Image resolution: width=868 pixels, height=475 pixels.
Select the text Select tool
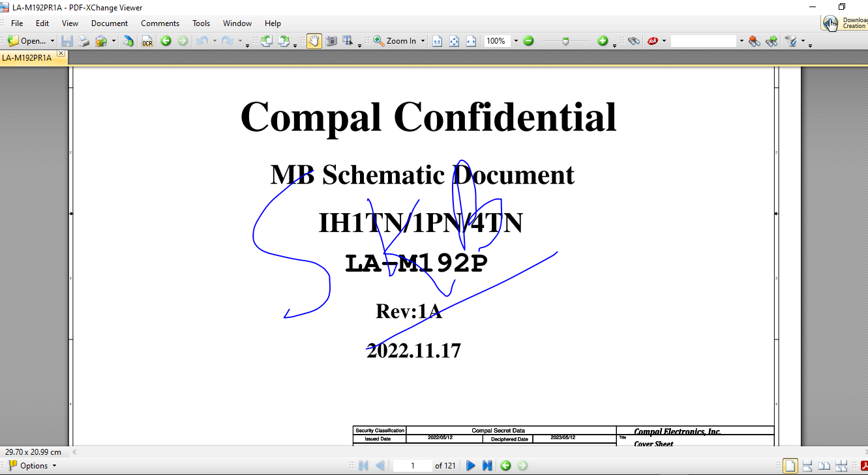[x=348, y=41]
